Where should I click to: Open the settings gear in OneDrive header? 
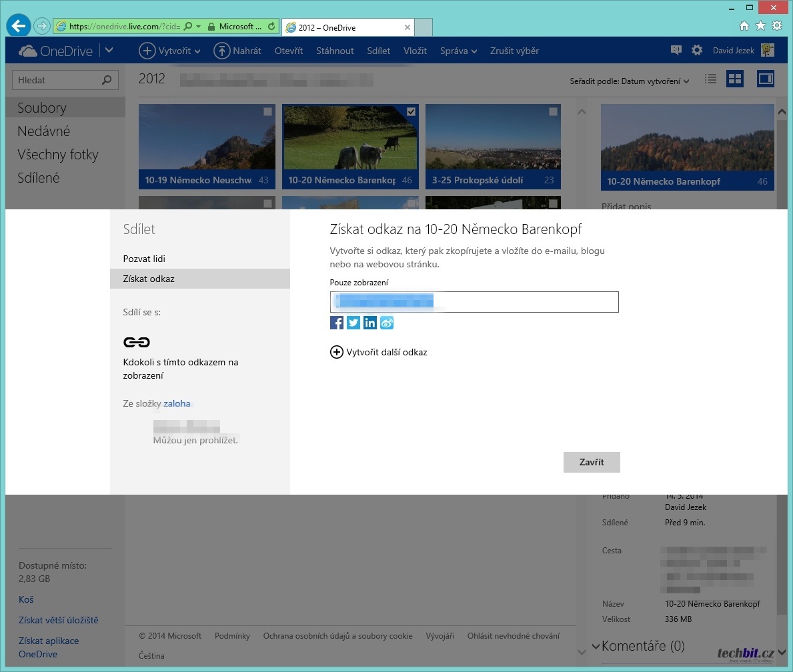[x=697, y=51]
